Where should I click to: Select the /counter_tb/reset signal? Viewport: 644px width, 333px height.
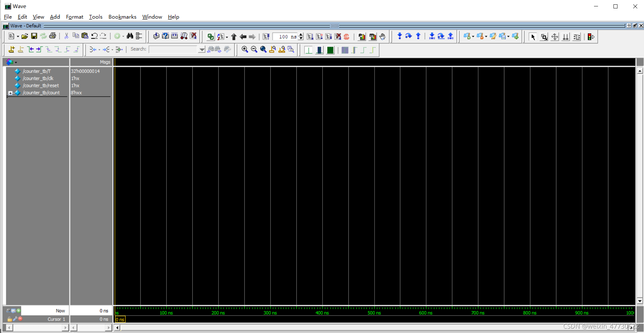point(41,86)
